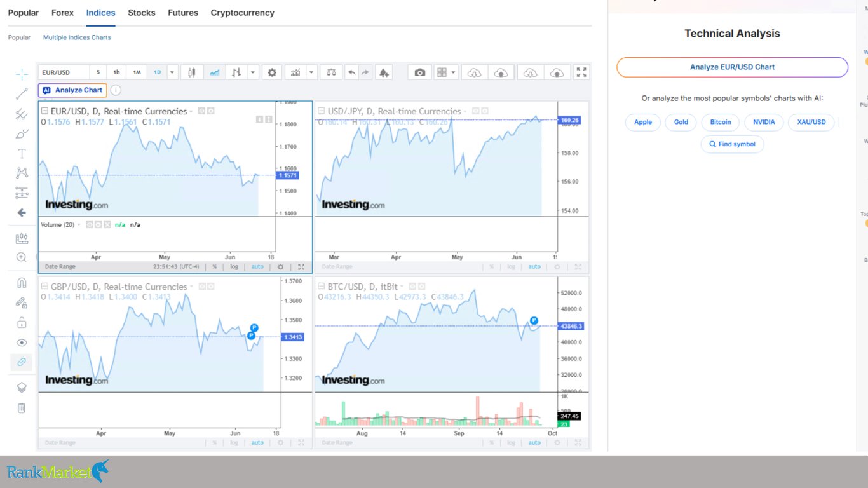Switch to the Cryptocurrency tab

tap(243, 13)
